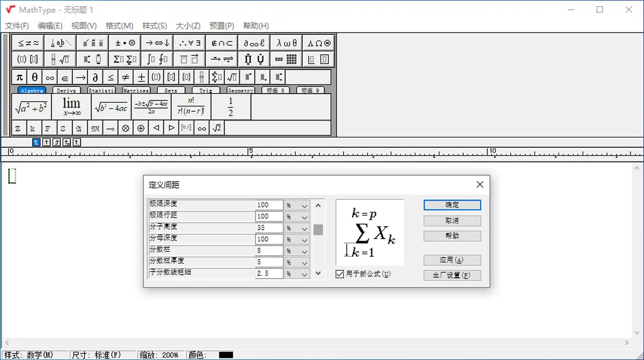Insert the quadratic formula expression

pos(151,106)
